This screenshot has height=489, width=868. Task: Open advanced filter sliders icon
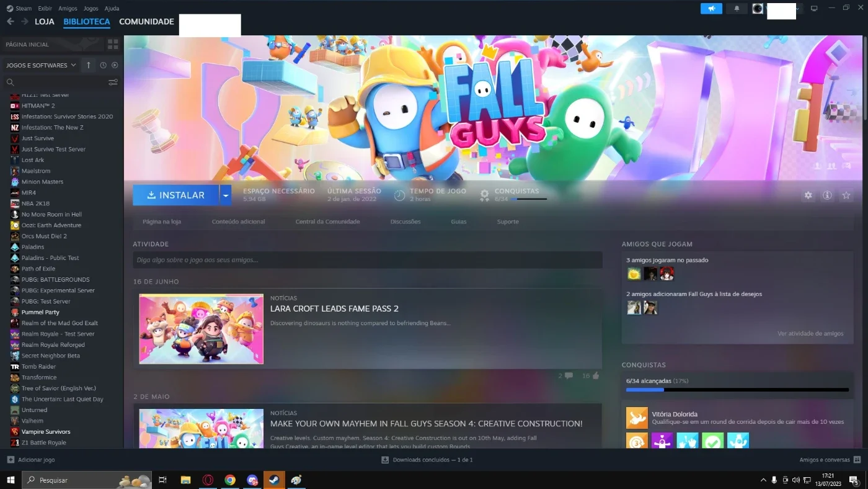[x=113, y=82]
